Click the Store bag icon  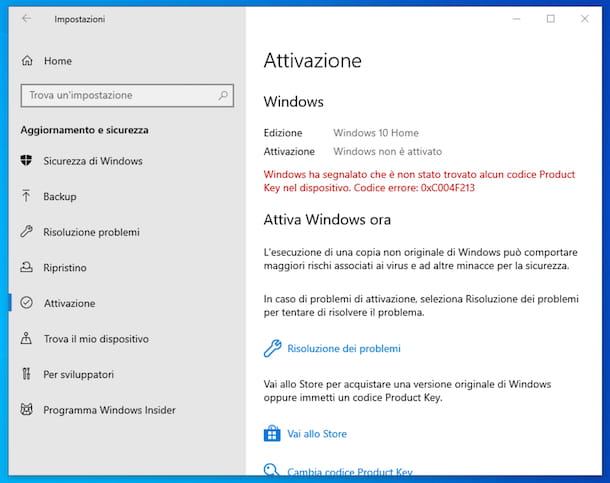click(x=272, y=433)
